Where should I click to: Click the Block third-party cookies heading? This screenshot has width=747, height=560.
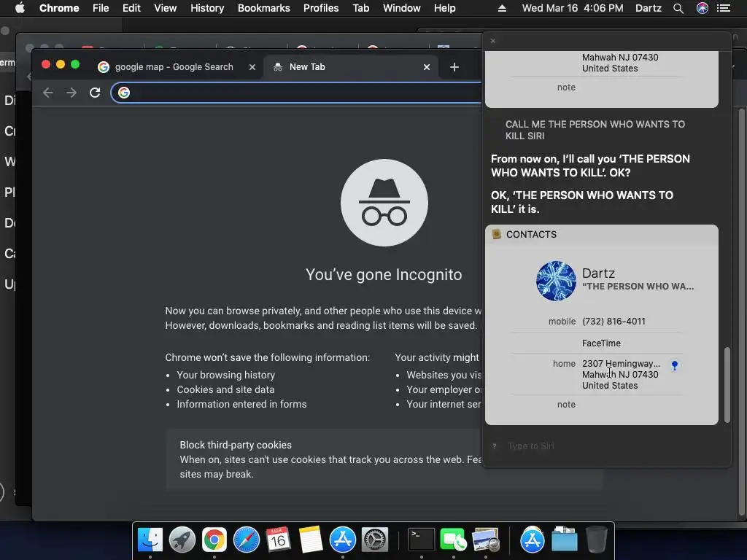[x=236, y=445]
